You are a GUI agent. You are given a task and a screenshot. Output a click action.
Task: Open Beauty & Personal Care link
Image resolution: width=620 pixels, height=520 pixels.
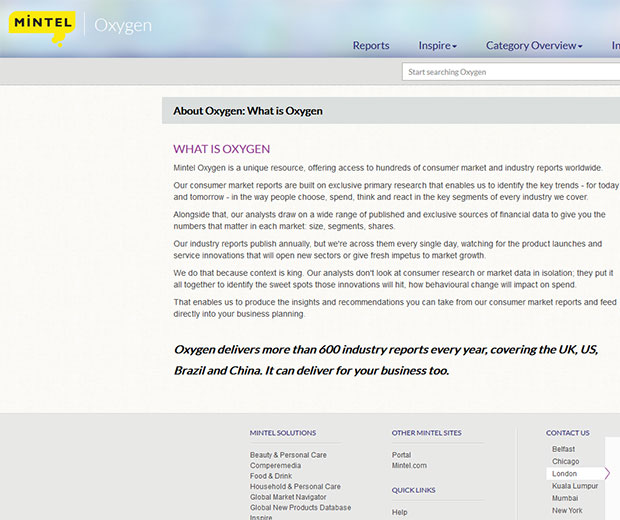tap(288, 455)
